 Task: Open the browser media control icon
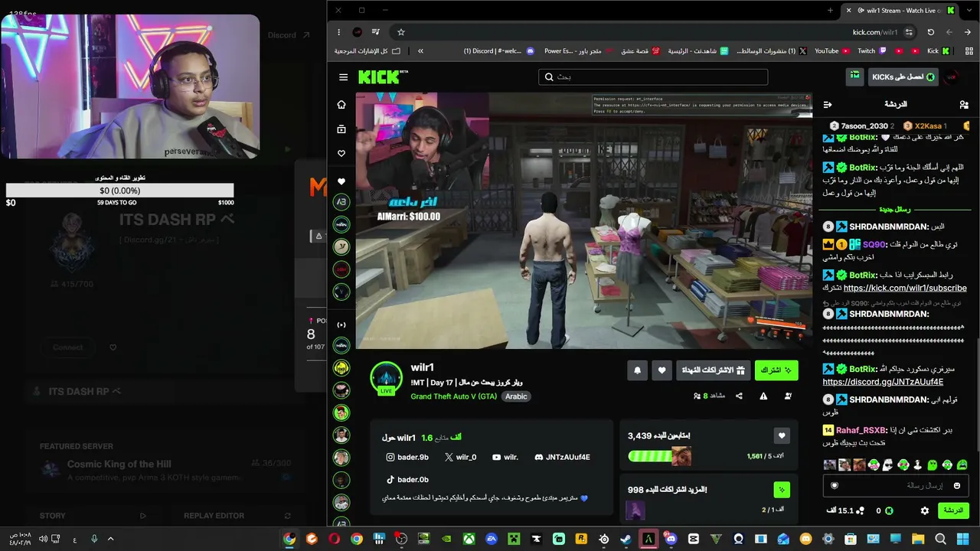(x=376, y=32)
